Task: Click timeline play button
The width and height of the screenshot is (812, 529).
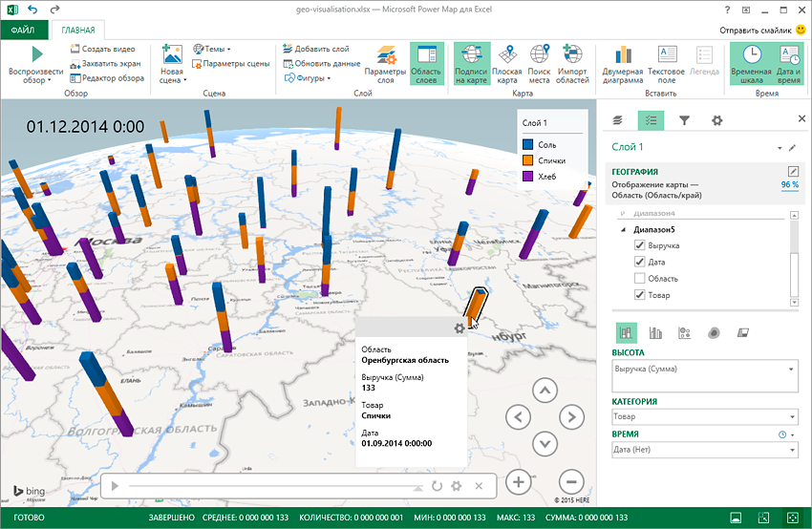Action: [x=115, y=486]
